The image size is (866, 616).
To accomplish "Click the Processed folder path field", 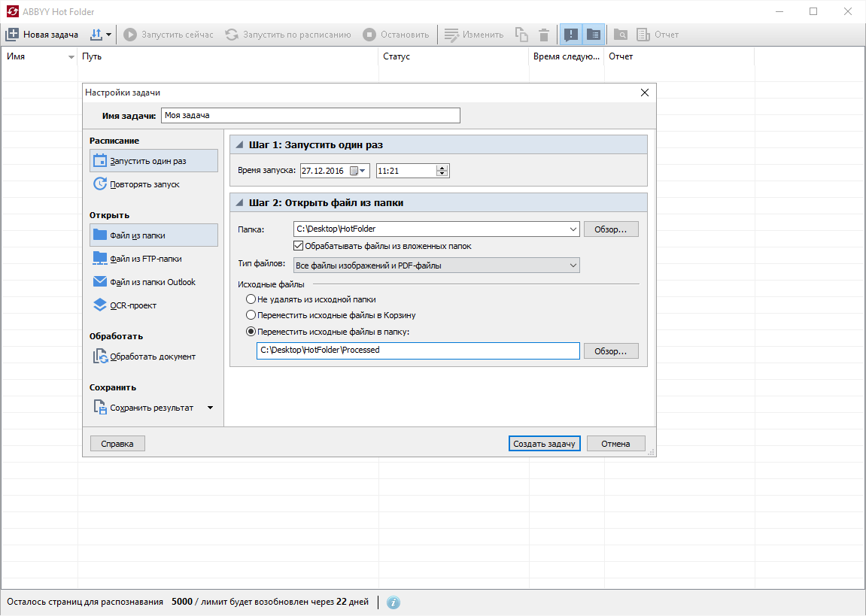I will point(418,350).
